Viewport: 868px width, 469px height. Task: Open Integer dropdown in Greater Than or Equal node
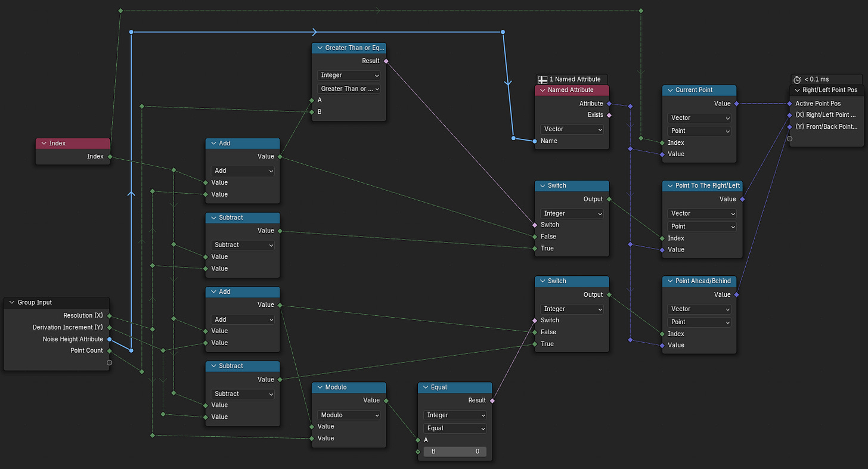point(349,76)
